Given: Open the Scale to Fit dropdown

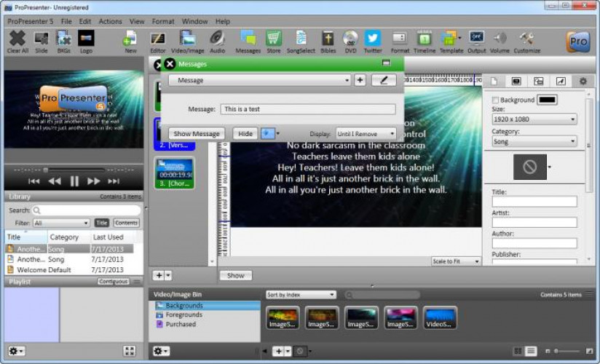Looking at the screenshot, I should (456, 261).
